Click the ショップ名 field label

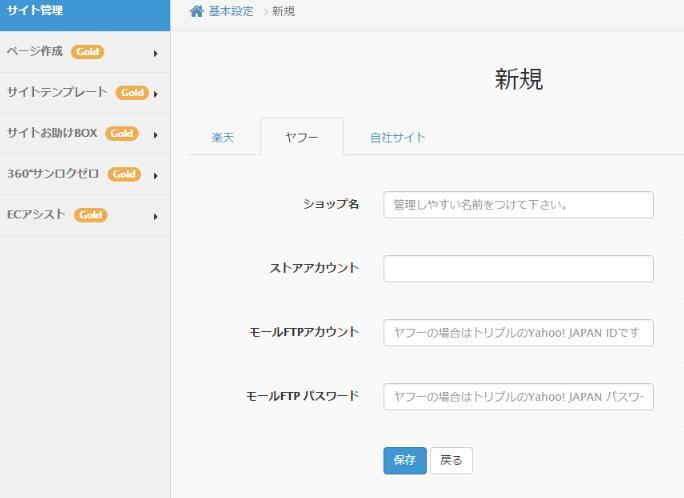tap(331, 204)
